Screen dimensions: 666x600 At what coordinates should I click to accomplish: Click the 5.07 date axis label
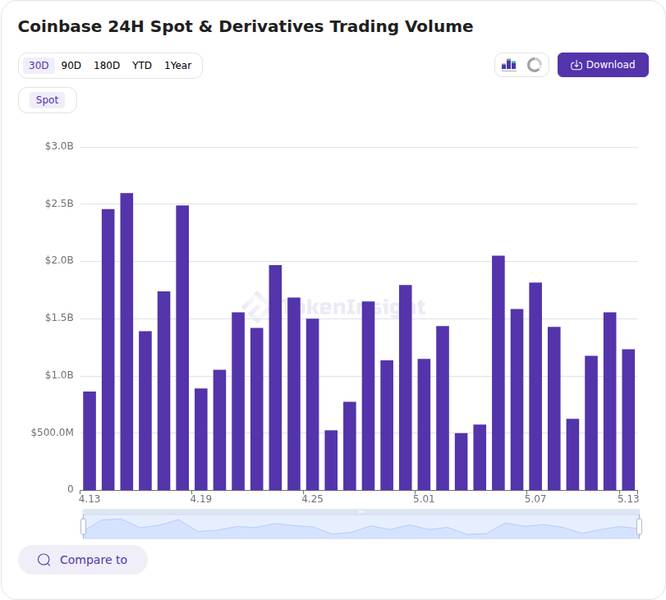(x=535, y=499)
